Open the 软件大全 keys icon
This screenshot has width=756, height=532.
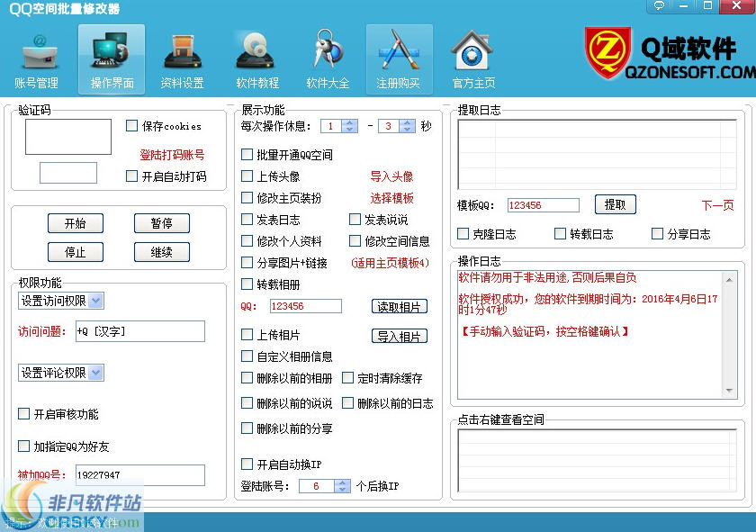tap(328, 60)
